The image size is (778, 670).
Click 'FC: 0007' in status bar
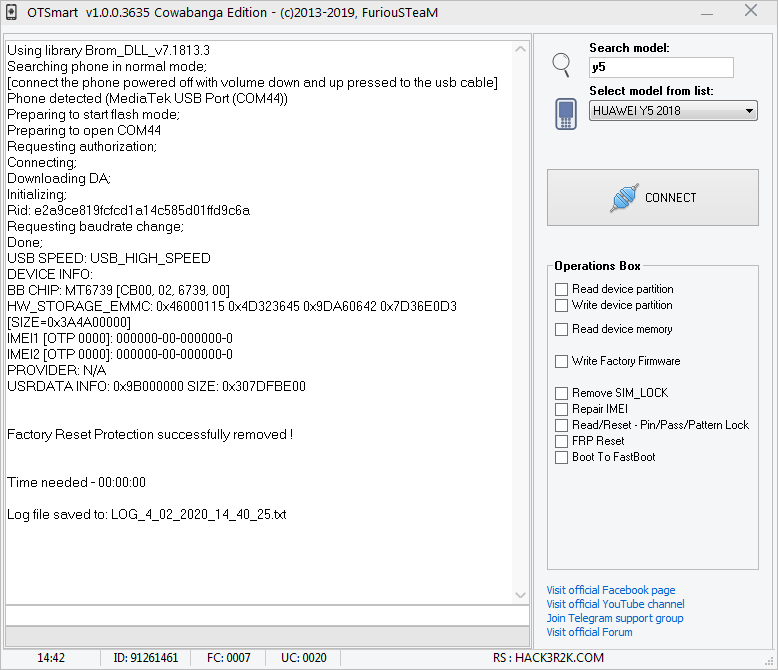228,658
